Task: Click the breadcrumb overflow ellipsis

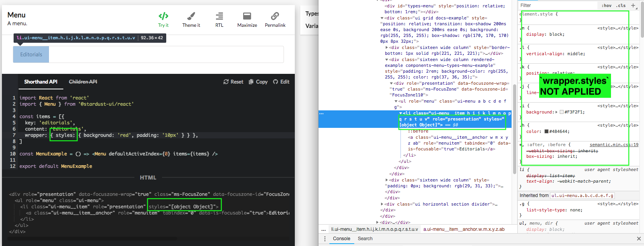Action: coord(324,229)
